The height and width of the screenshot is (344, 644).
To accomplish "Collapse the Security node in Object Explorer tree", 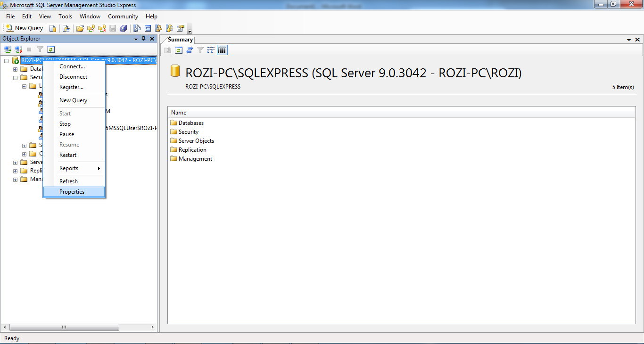I will 16,78.
